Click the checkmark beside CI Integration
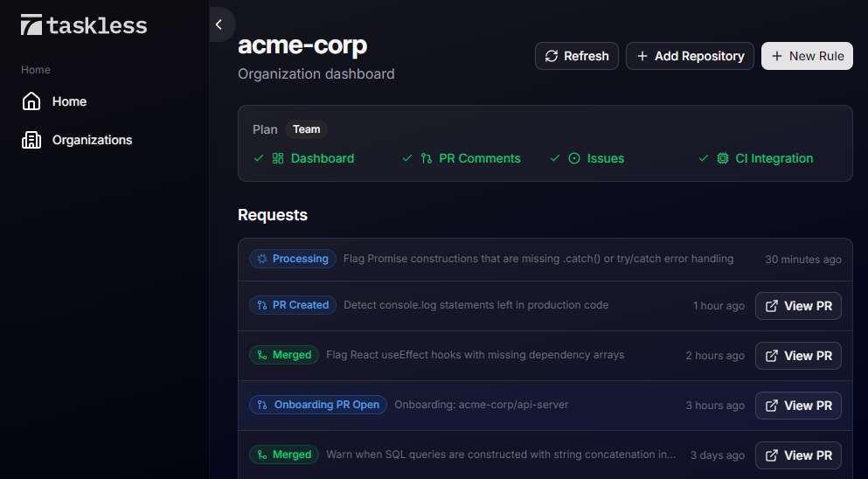 [703, 158]
